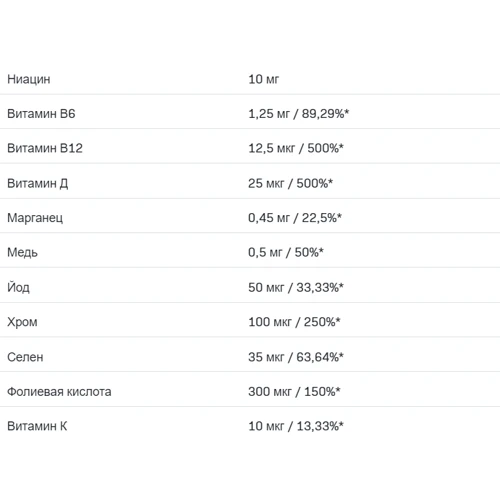The image size is (500, 500).
Task: Click the Витамин B6 label
Action: pyautogui.click(x=41, y=114)
